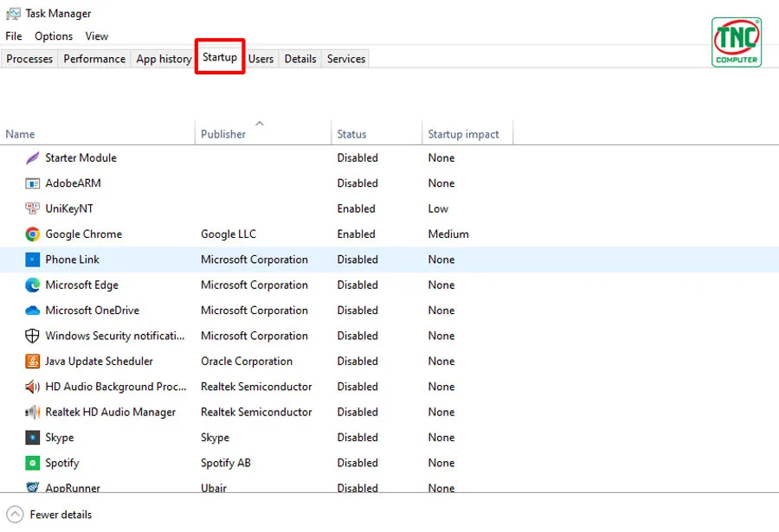
Task: Click the Low startup impact value
Action: 438,208
